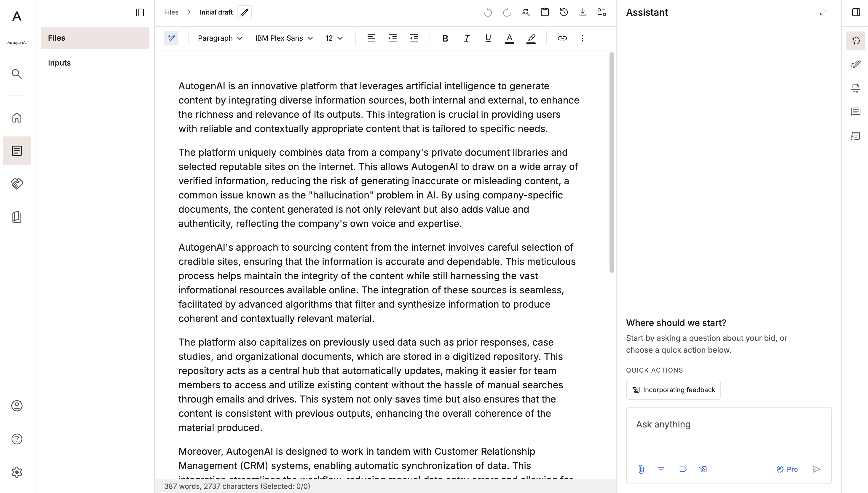Open version history clock icon

564,12
